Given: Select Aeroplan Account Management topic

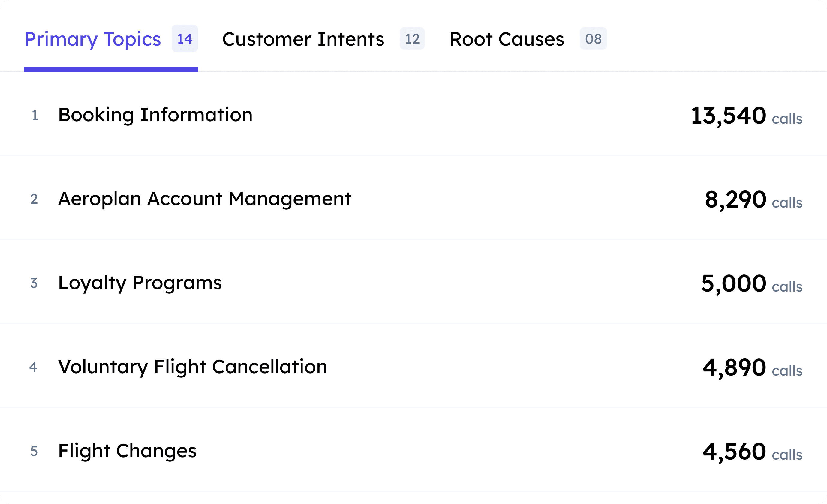Looking at the screenshot, I should 204,199.
